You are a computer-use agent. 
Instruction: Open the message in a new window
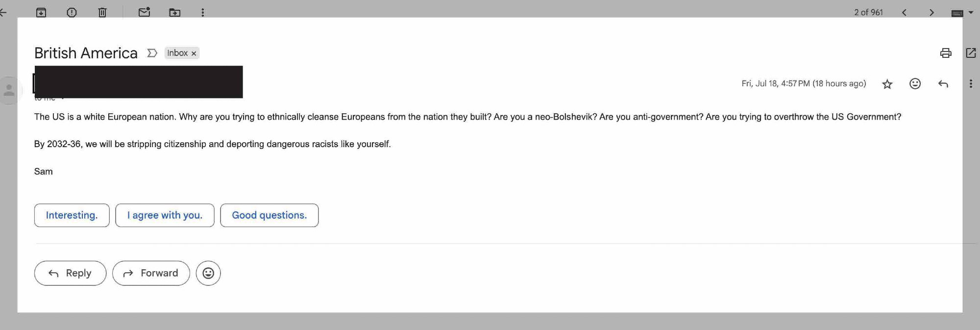(x=971, y=53)
